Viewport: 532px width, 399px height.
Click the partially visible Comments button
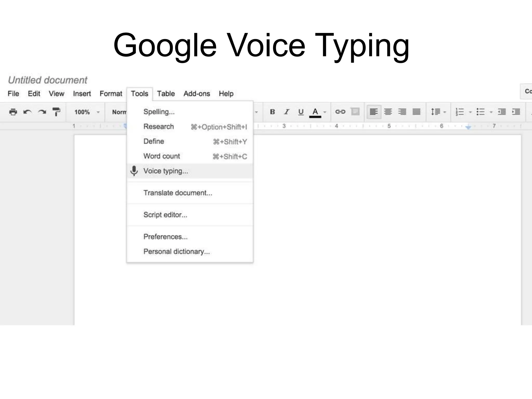[x=526, y=91]
